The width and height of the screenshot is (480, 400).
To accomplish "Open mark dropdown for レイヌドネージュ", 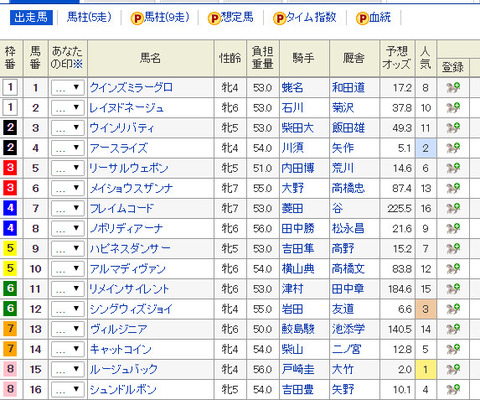I will tap(68, 108).
